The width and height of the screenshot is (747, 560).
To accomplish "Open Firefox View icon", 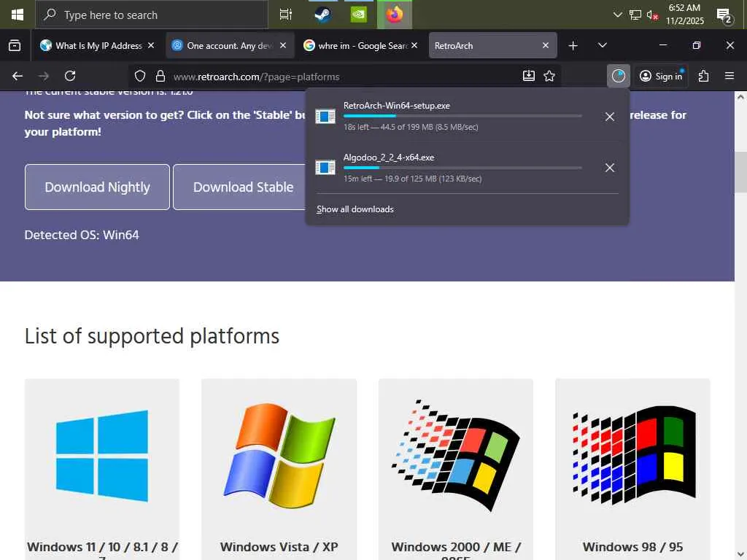I will pyautogui.click(x=15, y=46).
